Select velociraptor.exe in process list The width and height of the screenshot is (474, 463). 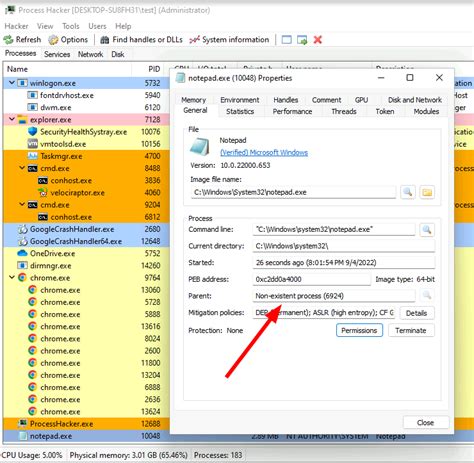coord(77,193)
